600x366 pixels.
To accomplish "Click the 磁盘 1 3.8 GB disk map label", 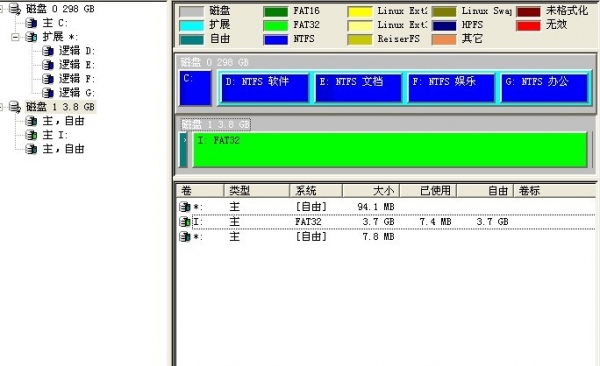I will click(x=215, y=124).
